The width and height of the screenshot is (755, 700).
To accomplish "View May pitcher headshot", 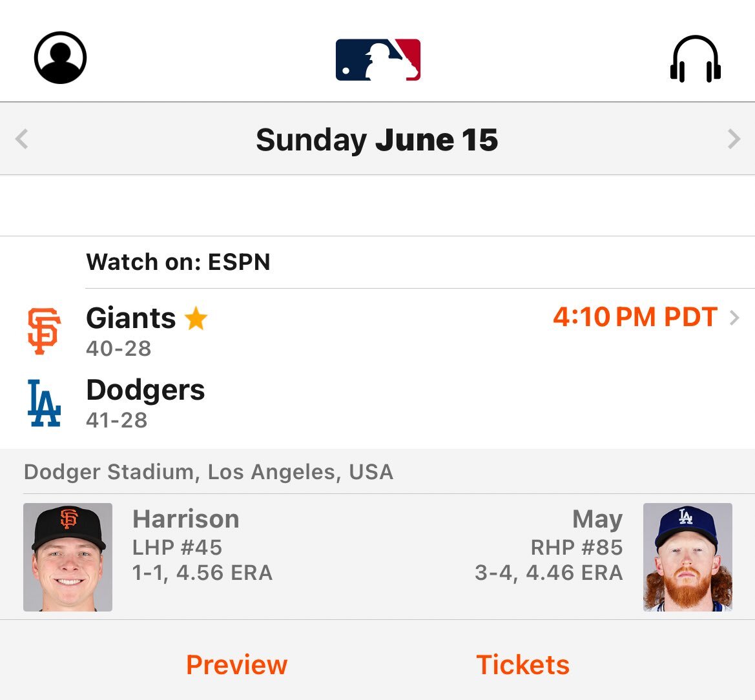I will click(x=688, y=557).
